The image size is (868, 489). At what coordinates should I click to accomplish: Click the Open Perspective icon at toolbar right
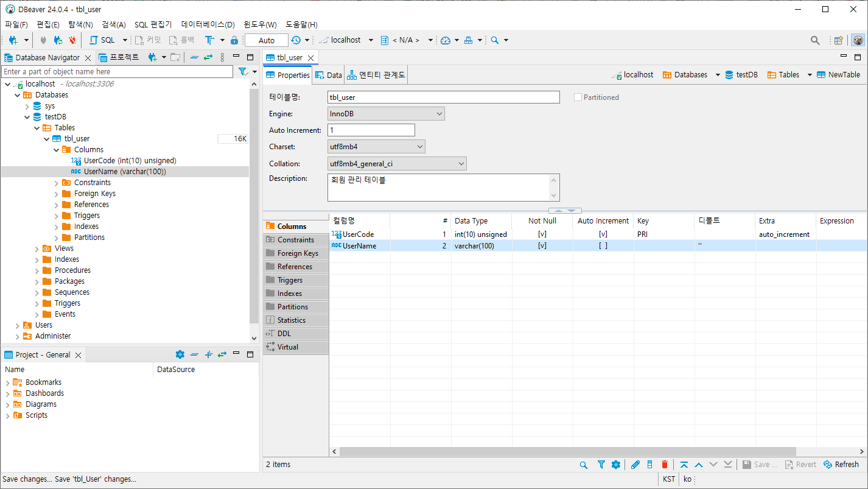coord(839,40)
